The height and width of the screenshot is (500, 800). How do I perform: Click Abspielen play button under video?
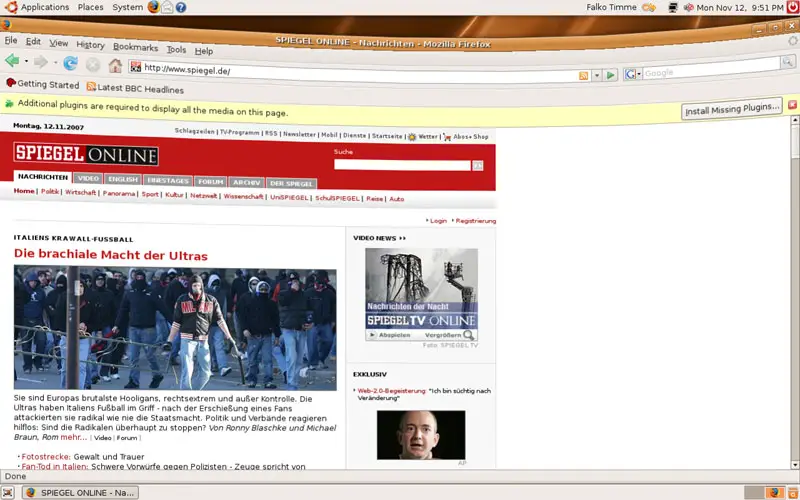point(389,335)
